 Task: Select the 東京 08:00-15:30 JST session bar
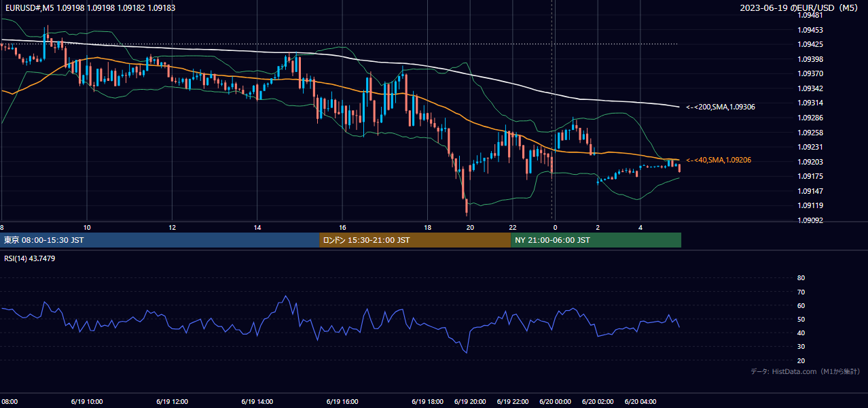tap(160, 240)
